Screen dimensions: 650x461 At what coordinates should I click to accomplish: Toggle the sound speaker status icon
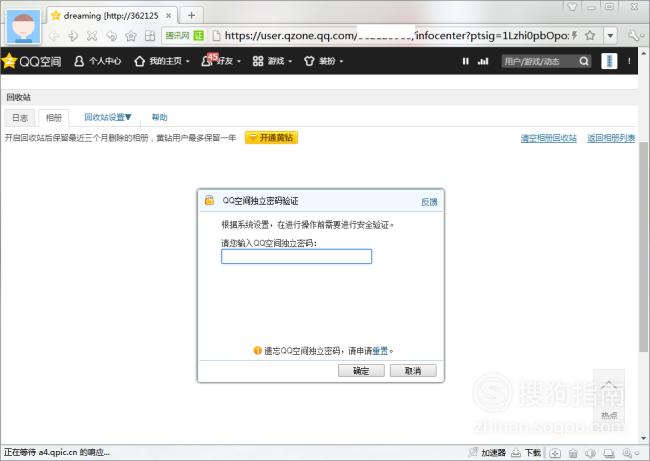coord(590,453)
